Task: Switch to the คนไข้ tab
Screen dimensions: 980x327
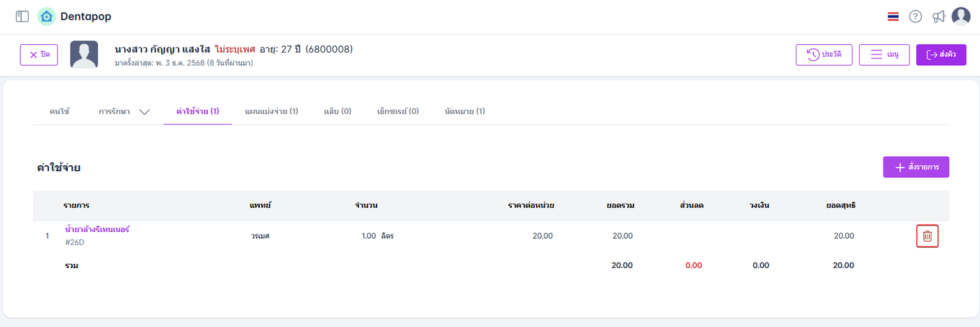Action: coord(59,111)
